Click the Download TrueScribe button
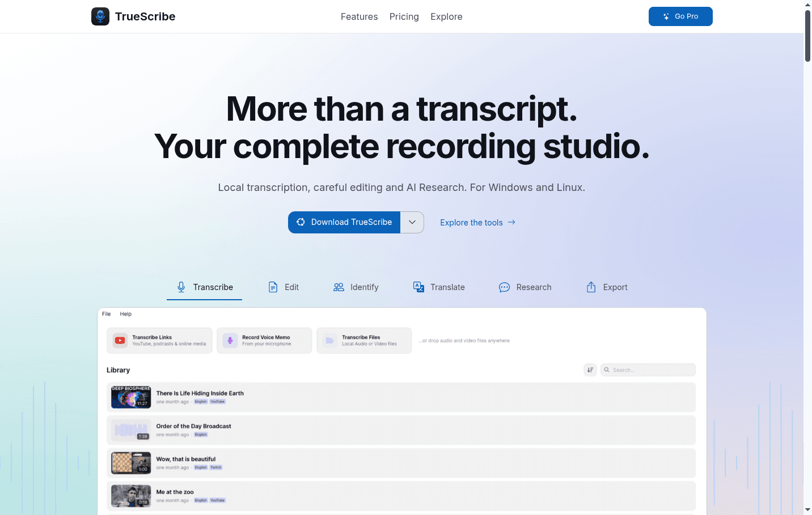The width and height of the screenshot is (812, 515). click(344, 222)
